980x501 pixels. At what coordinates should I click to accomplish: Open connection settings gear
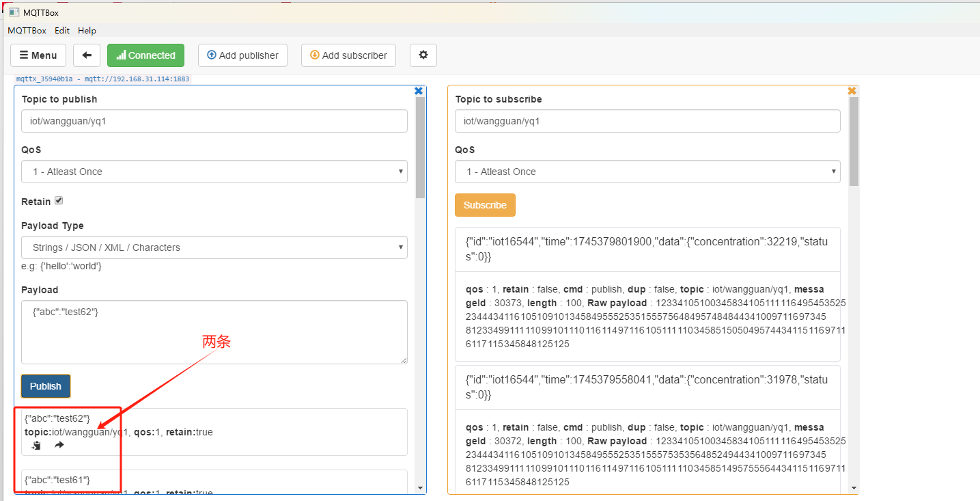click(x=423, y=55)
